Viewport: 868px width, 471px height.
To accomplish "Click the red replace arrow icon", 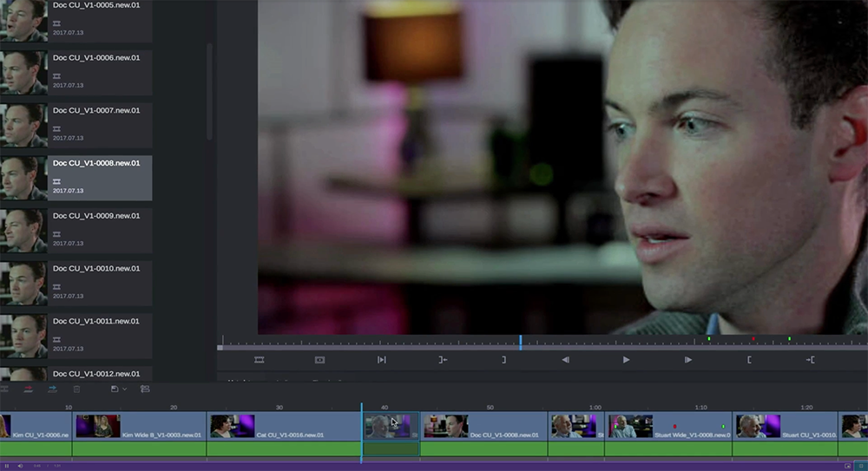I will click(x=29, y=389).
